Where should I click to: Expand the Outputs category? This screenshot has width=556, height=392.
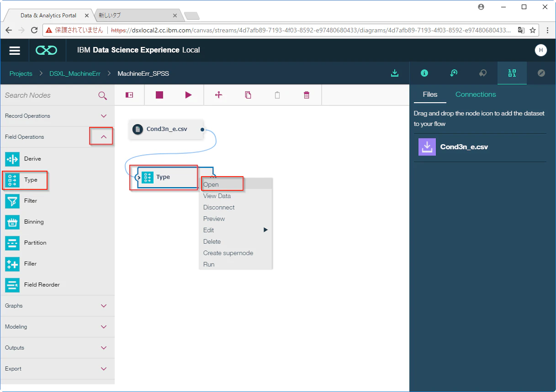[x=58, y=348]
